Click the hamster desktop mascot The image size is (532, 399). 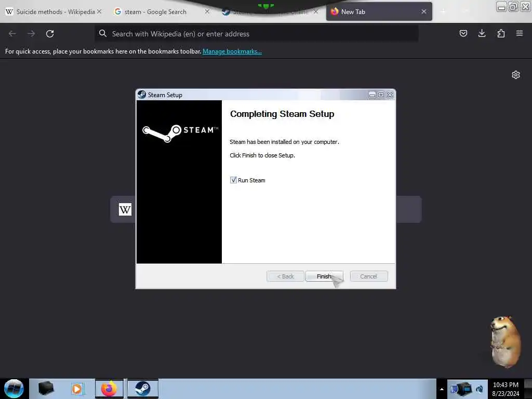click(505, 342)
